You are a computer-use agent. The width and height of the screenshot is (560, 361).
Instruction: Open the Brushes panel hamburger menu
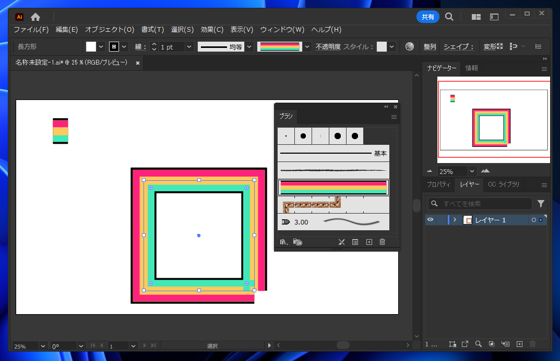pos(394,117)
